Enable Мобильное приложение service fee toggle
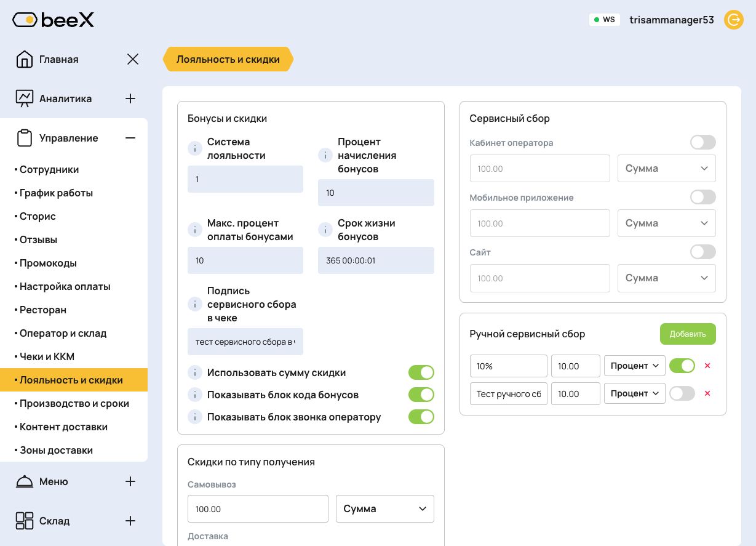Image resolution: width=756 pixels, height=546 pixels. tap(703, 197)
